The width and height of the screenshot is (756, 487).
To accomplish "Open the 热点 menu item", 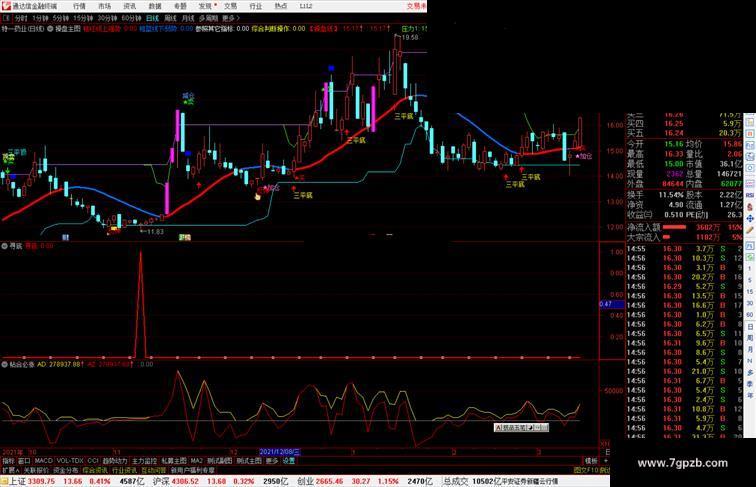I will click(x=281, y=6).
